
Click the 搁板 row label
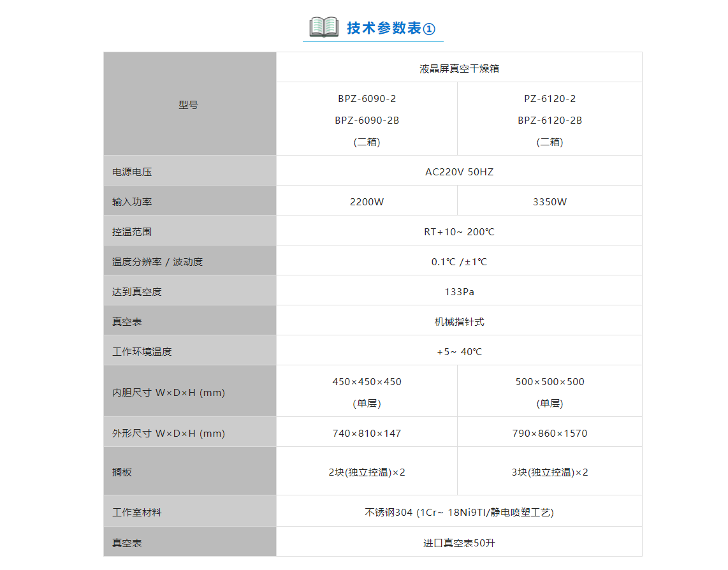click(x=122, y=472)
